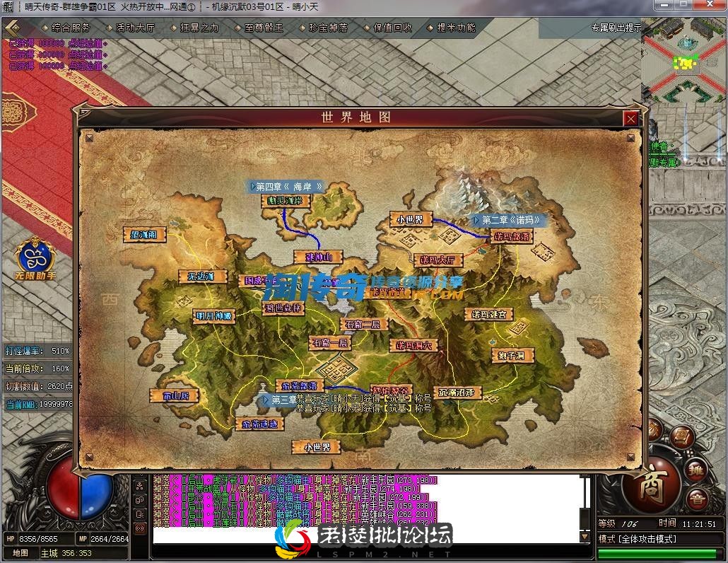The width and height of the screenshot is (728, 563).
Task: Click the chat log scroll-down arrow
Action: click(x=585, y=537)
